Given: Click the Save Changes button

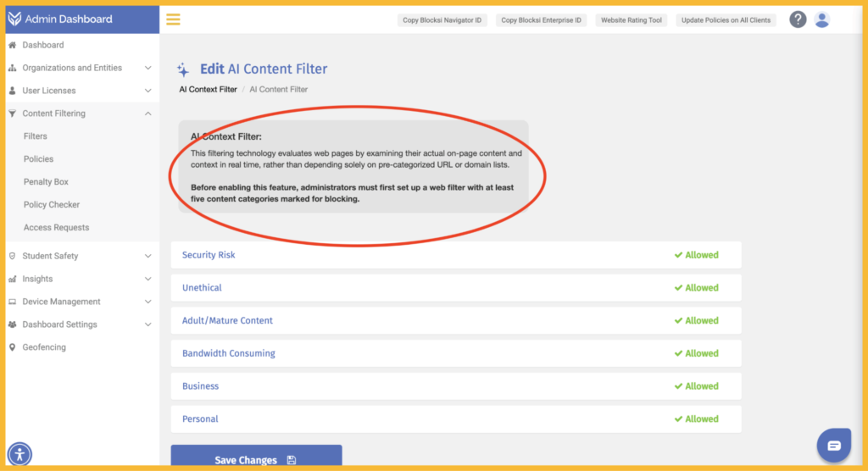Looking at the screenshot, I should click(256, 456).
